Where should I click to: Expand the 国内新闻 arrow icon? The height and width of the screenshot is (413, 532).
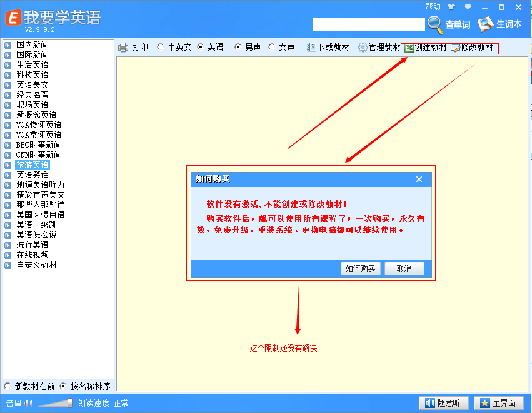coord(8,45)
